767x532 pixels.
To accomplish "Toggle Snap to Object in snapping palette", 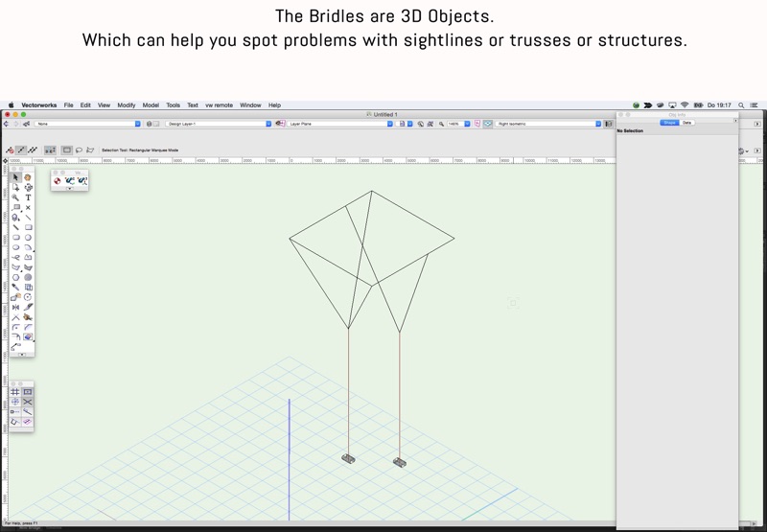I will click(28, 392).
